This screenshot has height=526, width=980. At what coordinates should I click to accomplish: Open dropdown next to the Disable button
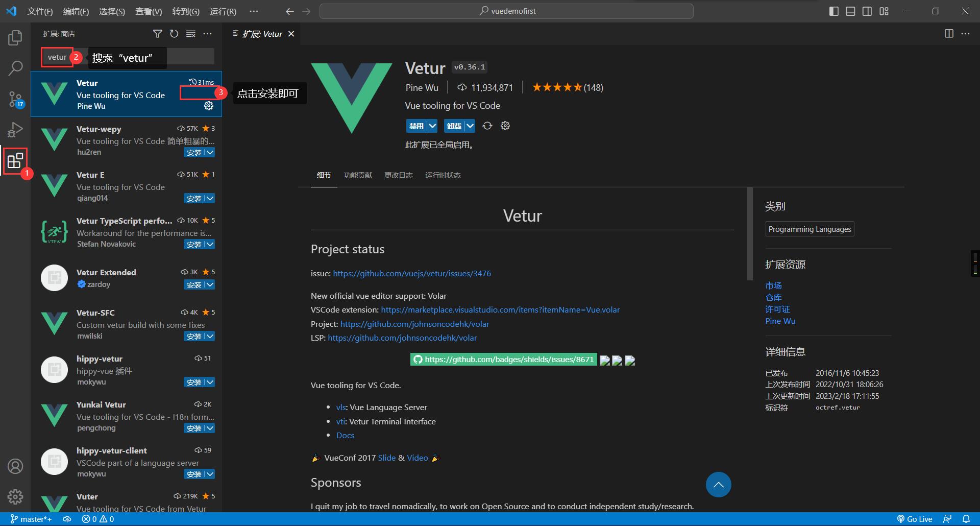click(x=432, y=126)
